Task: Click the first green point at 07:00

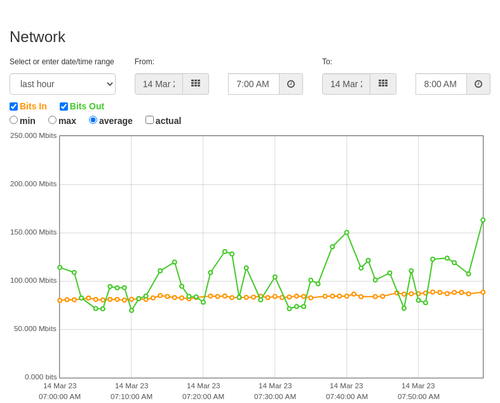Action: [x=60, y=267]
